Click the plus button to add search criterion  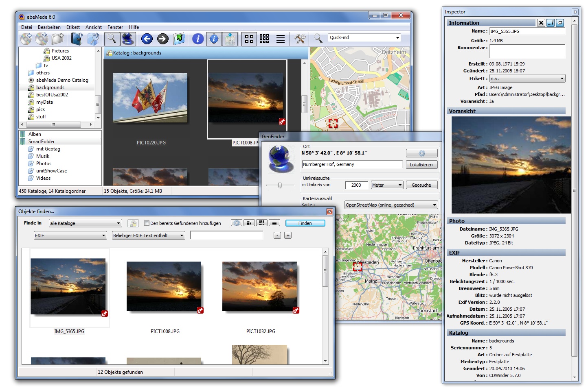click(x=288, y=235)
